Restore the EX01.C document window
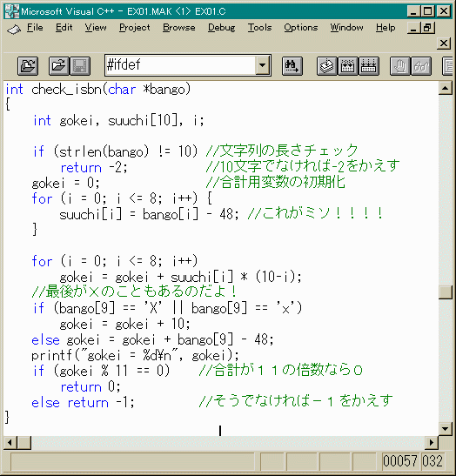Viewport: 456px width, 476px height. [427, 28]
